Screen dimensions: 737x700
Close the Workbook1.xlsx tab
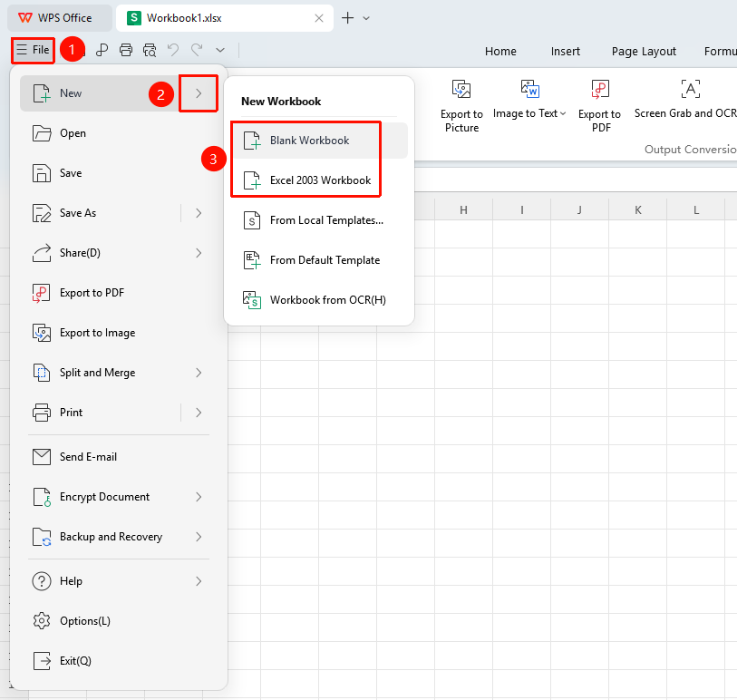click(319, 18)
